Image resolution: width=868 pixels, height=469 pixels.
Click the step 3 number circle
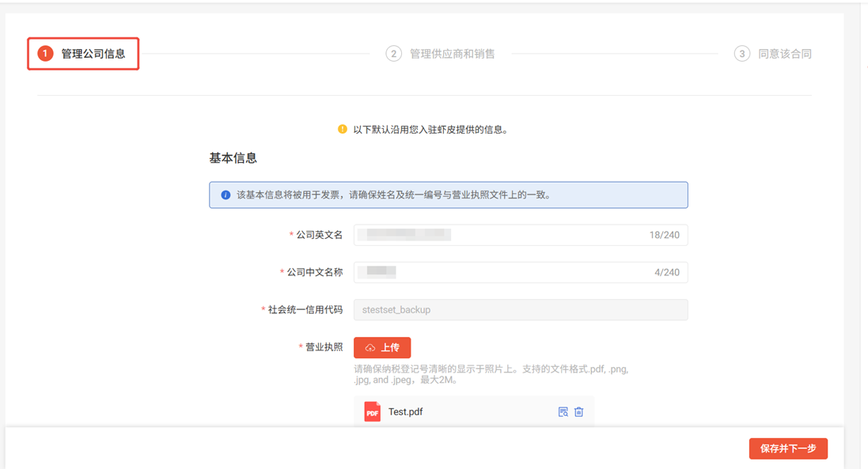741,54
